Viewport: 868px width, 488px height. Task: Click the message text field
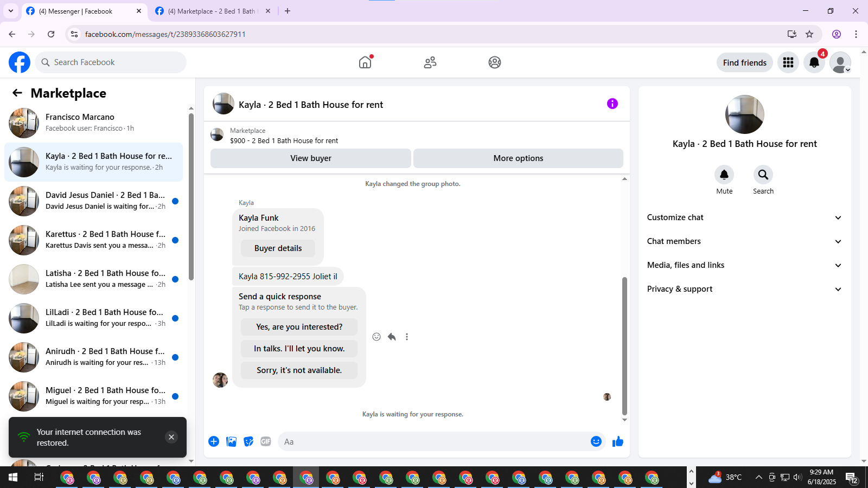click(x=434, y=441)
